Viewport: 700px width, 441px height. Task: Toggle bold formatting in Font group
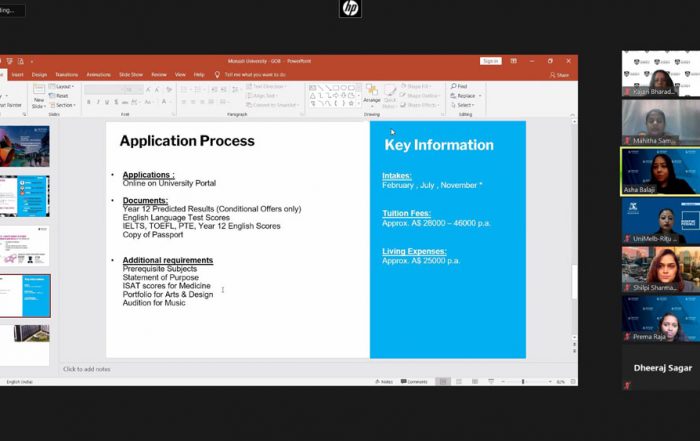pyautogui.click(x=88, y=102)
